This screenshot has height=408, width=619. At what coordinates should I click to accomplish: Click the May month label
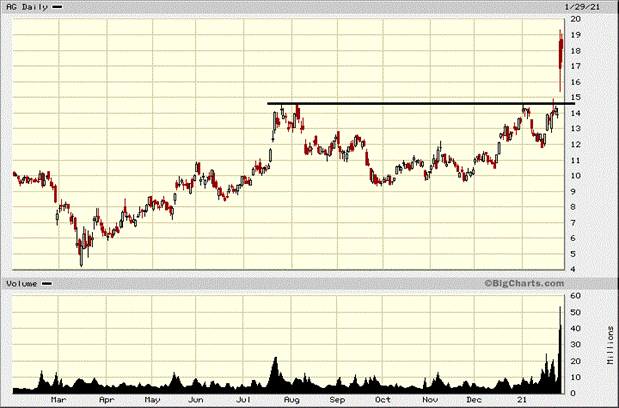pos(152,400)
